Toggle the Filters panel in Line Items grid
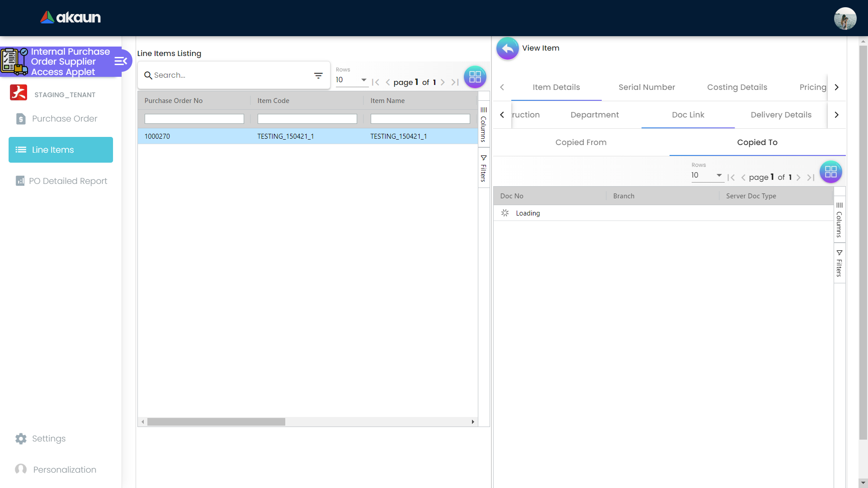 point(483,168)
